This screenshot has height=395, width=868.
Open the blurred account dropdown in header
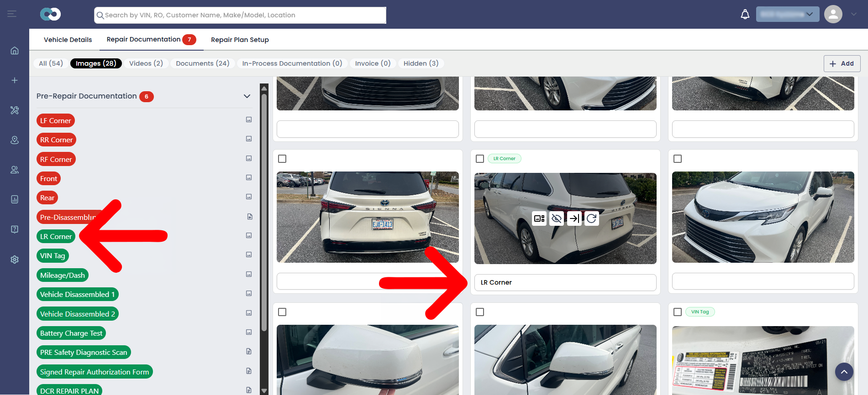click(x=788, y=14)
